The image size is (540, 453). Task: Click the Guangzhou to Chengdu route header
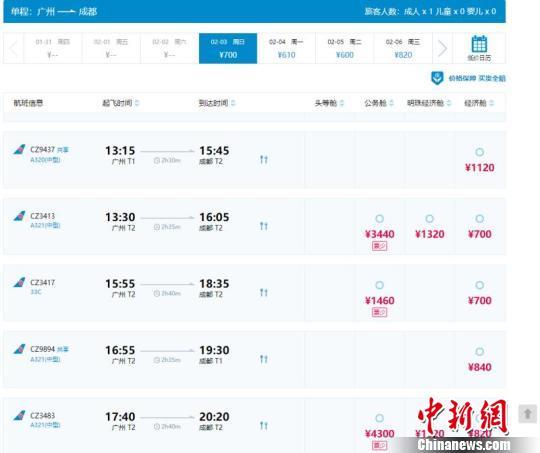(x=54, y=12)
